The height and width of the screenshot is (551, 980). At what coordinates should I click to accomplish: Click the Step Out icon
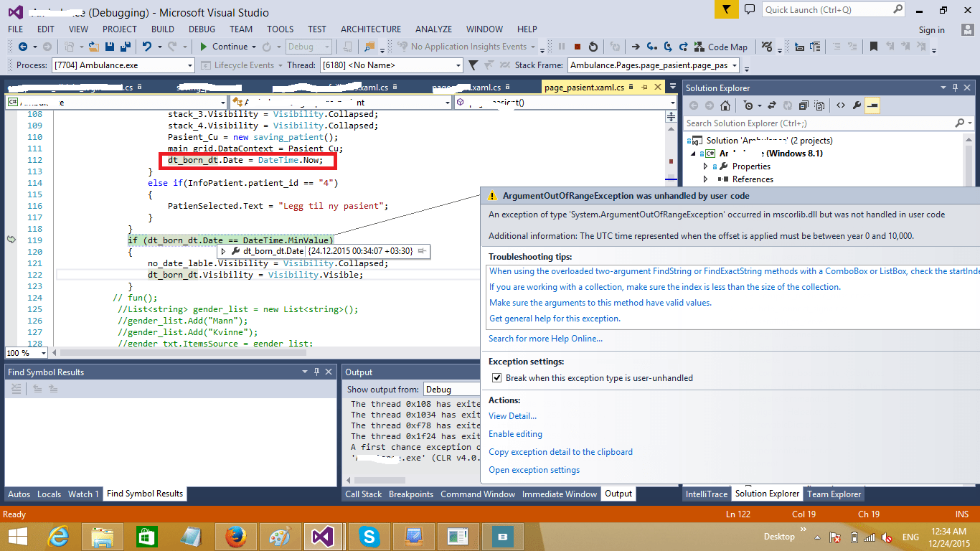pos(683,47)
